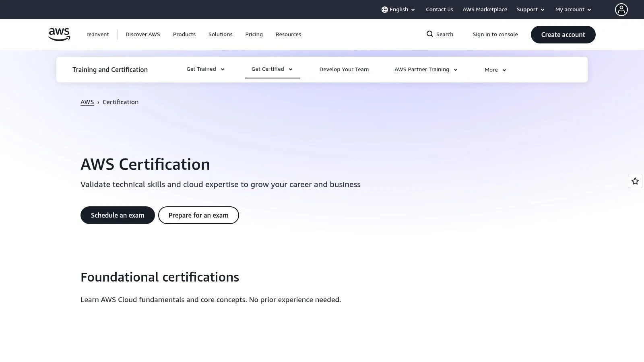Click the Training and Certification title
The width and height of the screenshot is (644, 362).
tap(110, 70)
